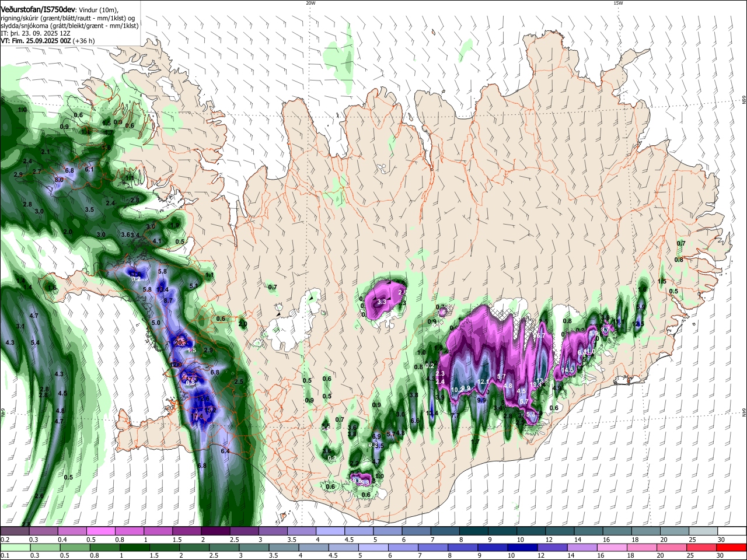Click the 4.9 precipitation value
The width and height of the screenshot is (747, 560).
[x=557, y=387]
